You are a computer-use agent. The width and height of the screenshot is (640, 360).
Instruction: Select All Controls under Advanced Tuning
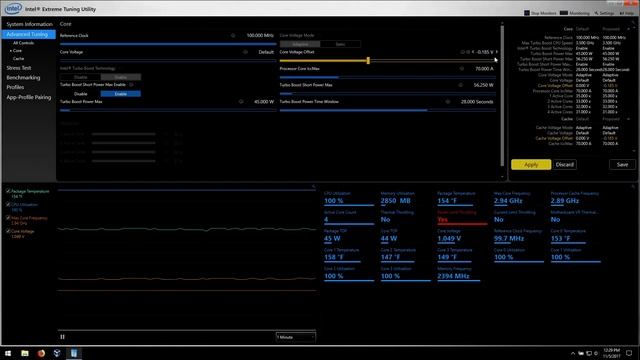(x=23, y=43)
